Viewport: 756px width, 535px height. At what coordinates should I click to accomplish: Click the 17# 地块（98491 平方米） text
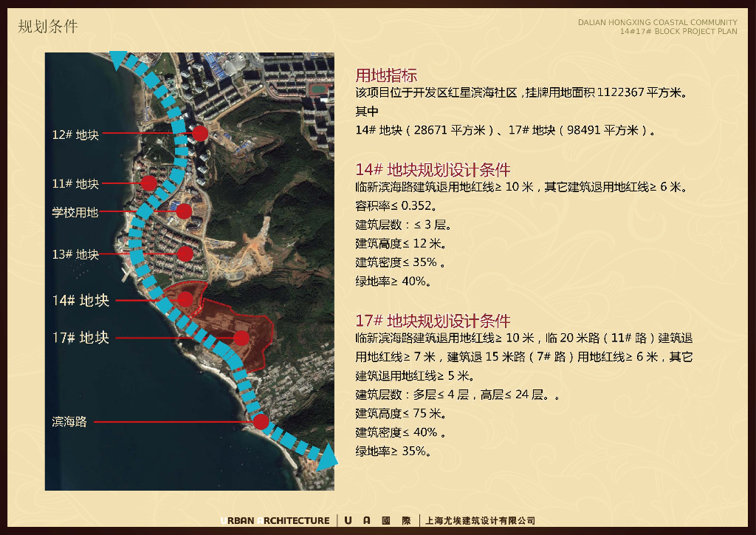[580, 130]
